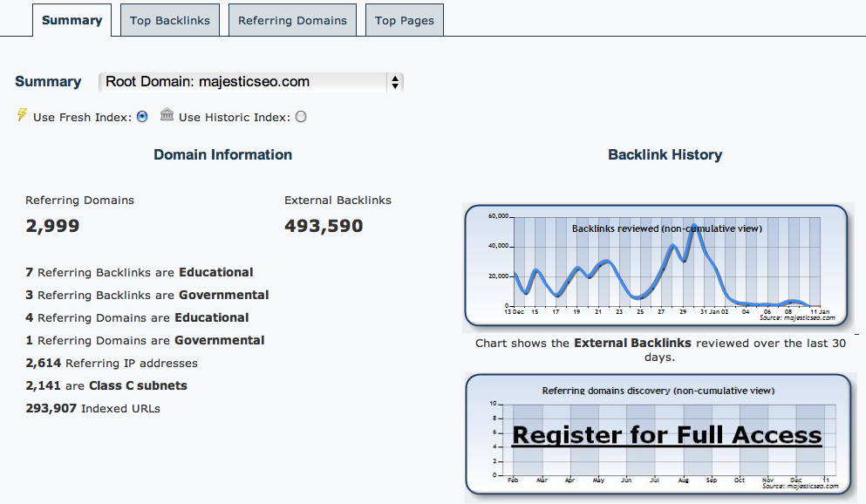This screenshot has width=866, height=504.
Task: Click '293,907 Indexed URLs'
Action: coord(92,408)
